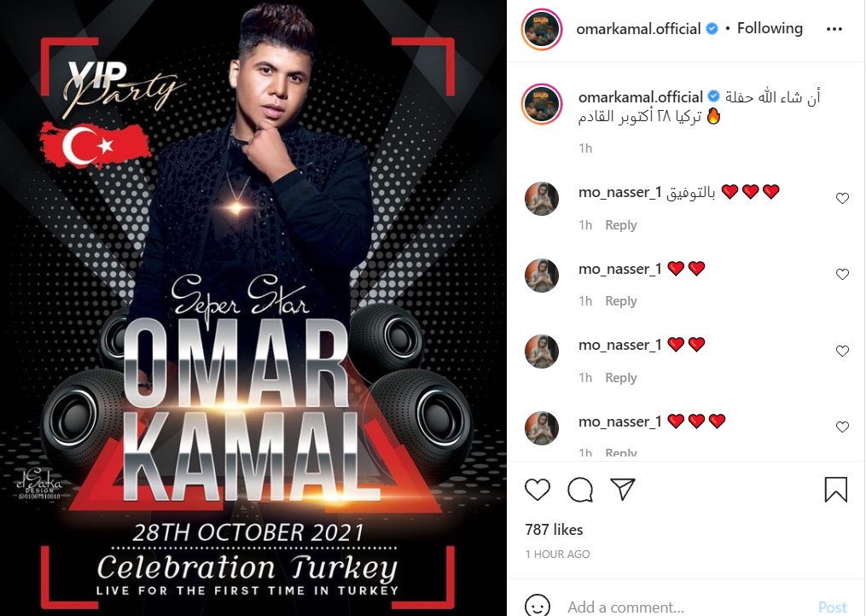
Task: Open the omarkamal.official header profile picture
Action: coord(541,29)
